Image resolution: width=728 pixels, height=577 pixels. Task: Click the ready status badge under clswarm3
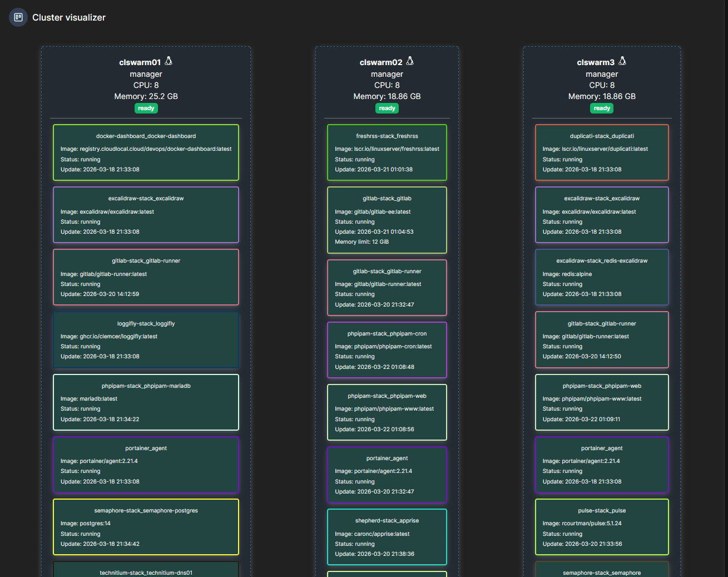point(602,109)
